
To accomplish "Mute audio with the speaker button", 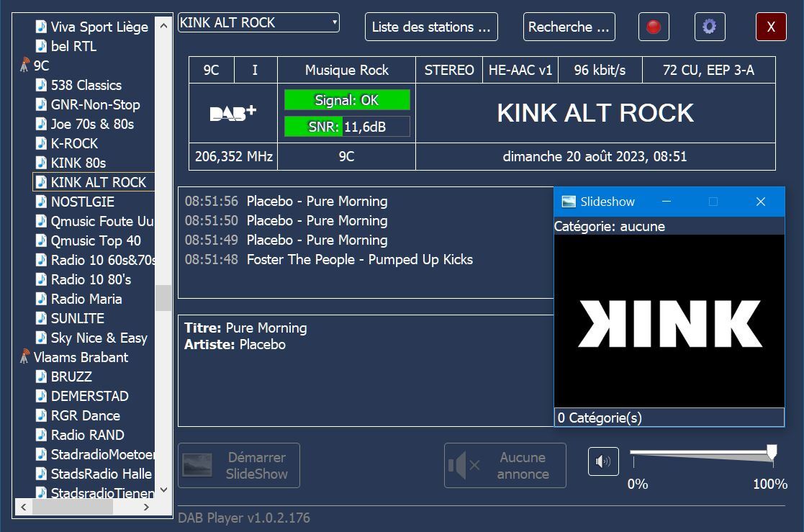I will pyautogui.click(x=603, y=461).
